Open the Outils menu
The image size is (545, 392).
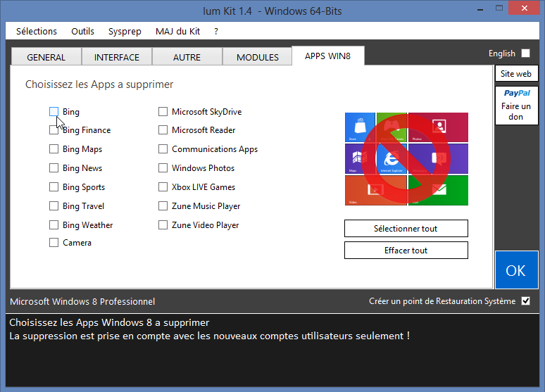(x=82, y=31)
